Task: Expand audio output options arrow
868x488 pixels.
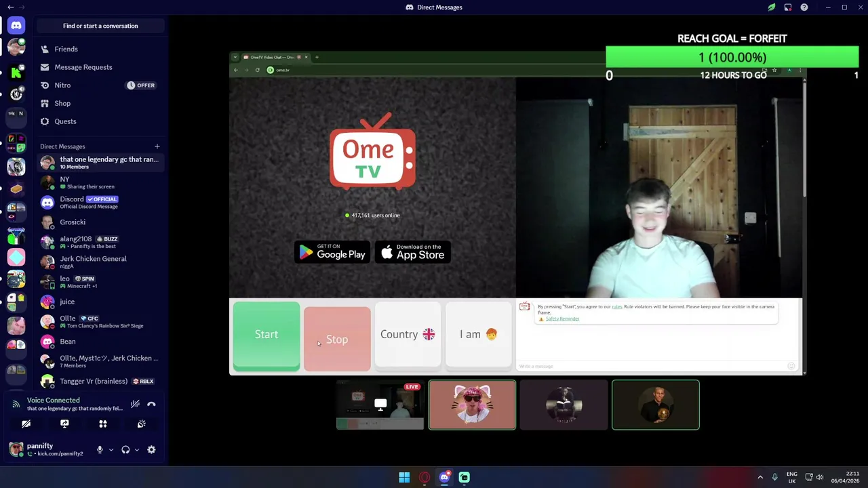Action: 137,449
